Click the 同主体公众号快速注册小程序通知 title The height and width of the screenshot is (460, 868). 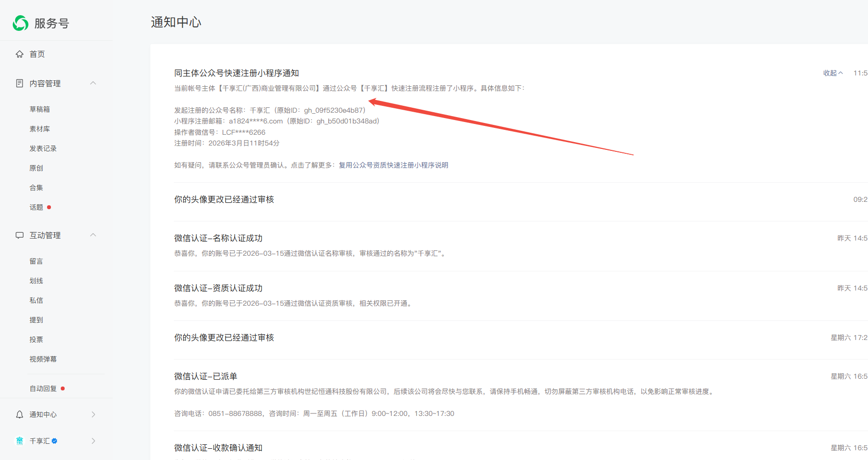[237, 73]
